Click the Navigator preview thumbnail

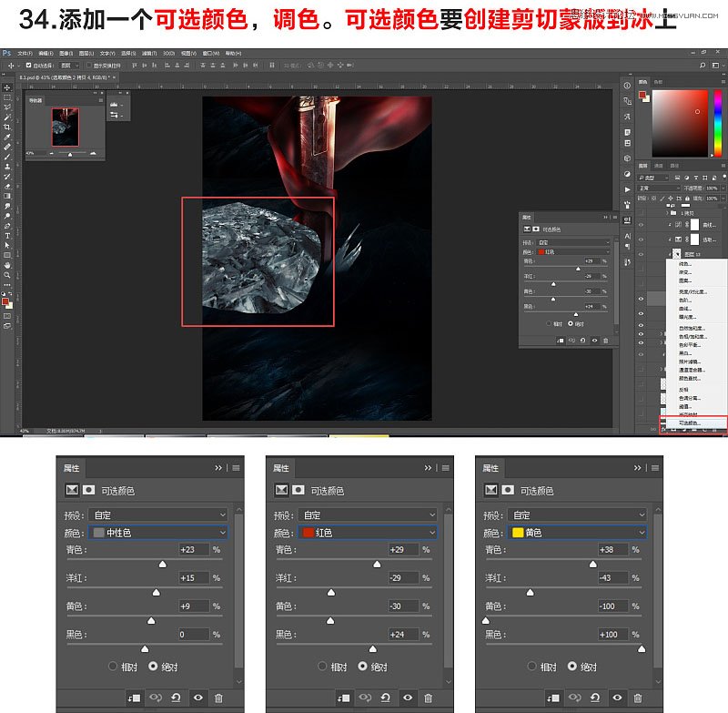[65, 127]
